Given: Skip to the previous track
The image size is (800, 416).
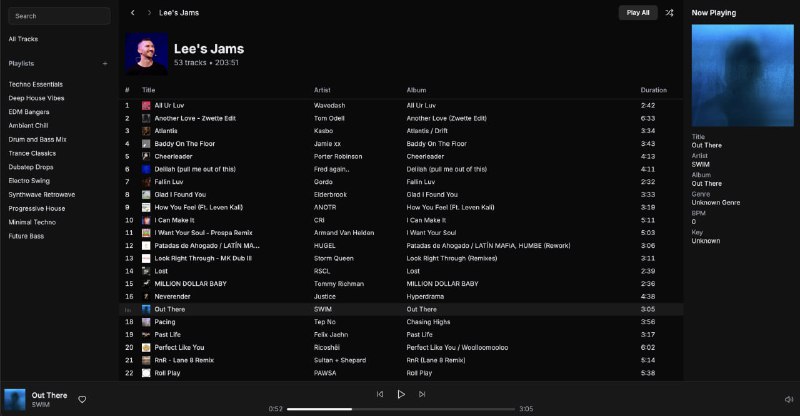Looking at the screenshot, I should coord(379,394).
